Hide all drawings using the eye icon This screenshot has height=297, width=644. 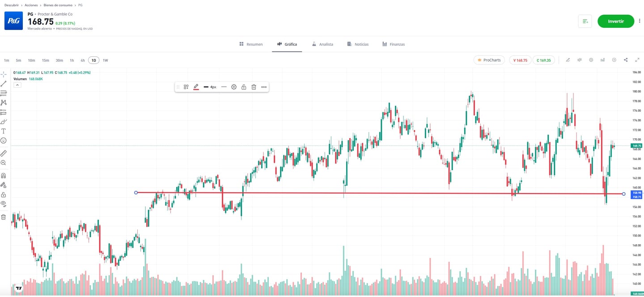(4, 204)
